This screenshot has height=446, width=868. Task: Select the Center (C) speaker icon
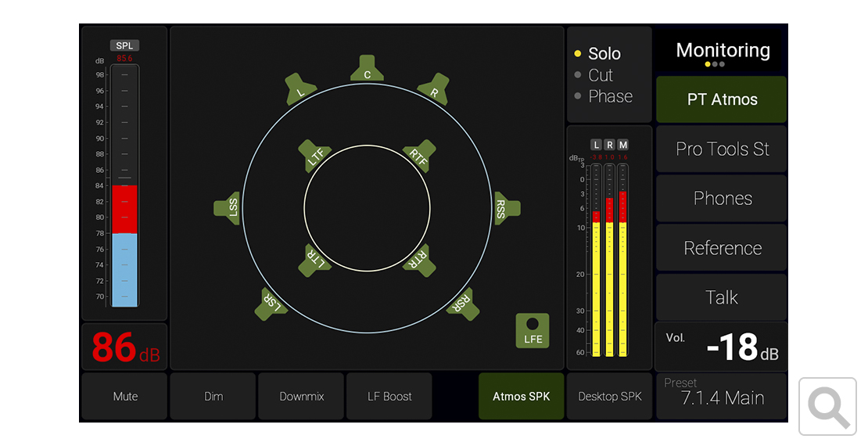pos(367,70)
